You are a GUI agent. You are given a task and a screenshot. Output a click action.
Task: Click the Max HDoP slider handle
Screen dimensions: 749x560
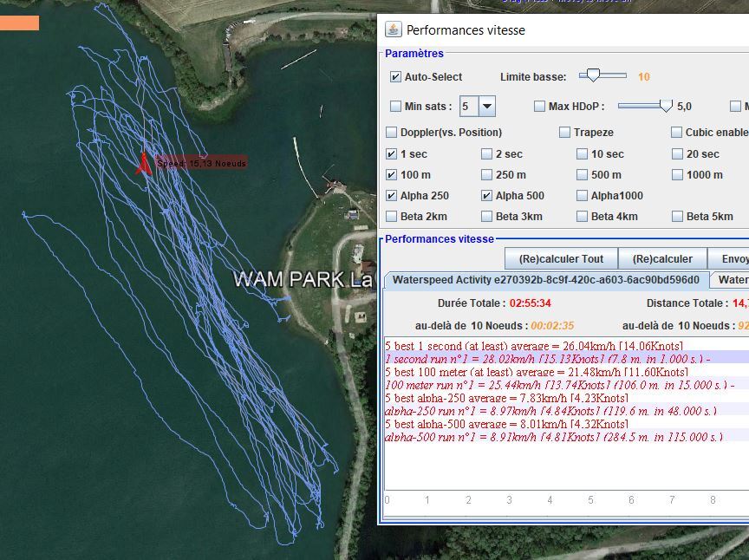[666, 106]
